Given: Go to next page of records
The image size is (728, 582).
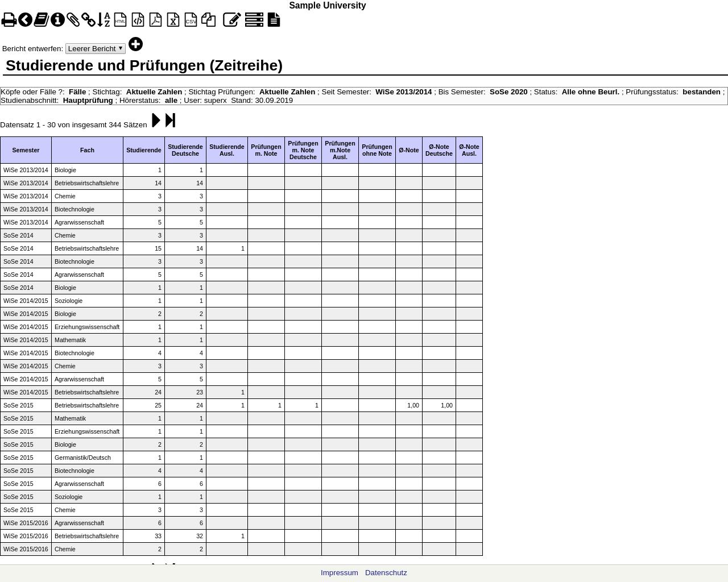Looking at the screenshot, I should [156, 120].
